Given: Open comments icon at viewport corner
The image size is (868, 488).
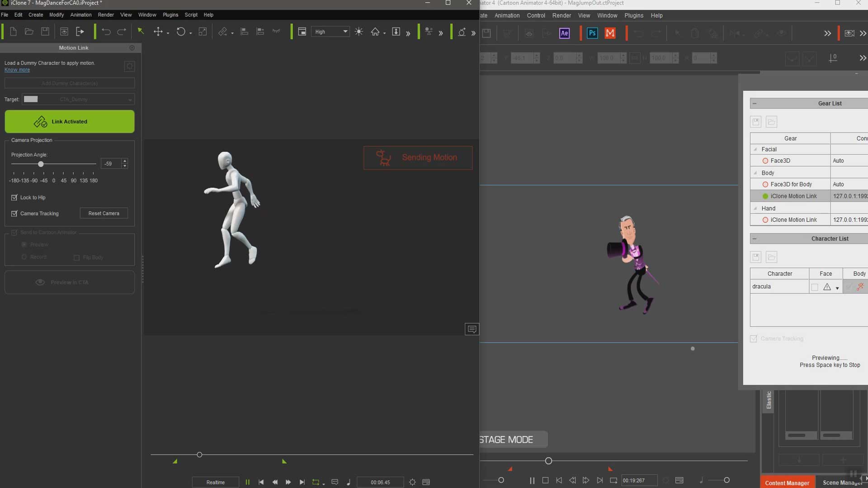Looking at the screenshot, I should (x=472, y=329).
